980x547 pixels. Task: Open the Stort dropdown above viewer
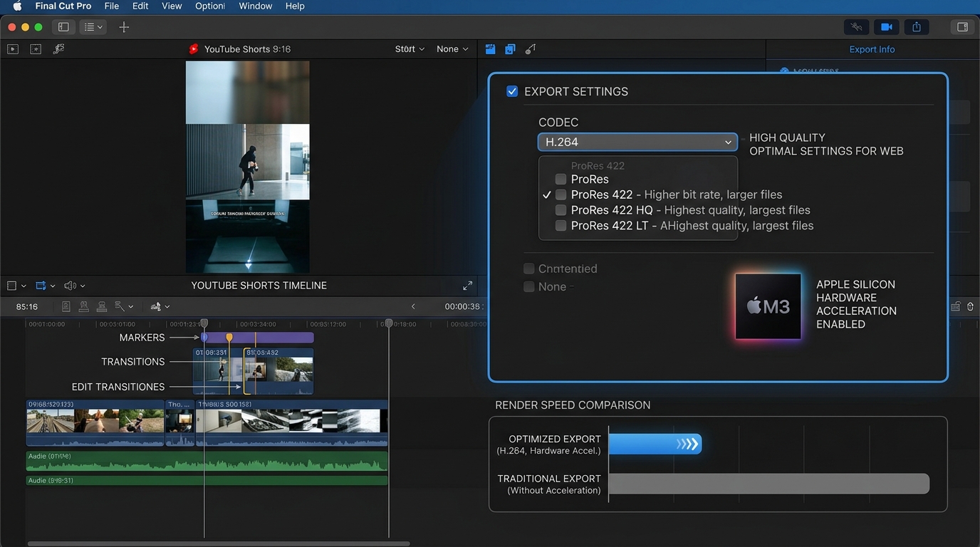click(410, 49)
